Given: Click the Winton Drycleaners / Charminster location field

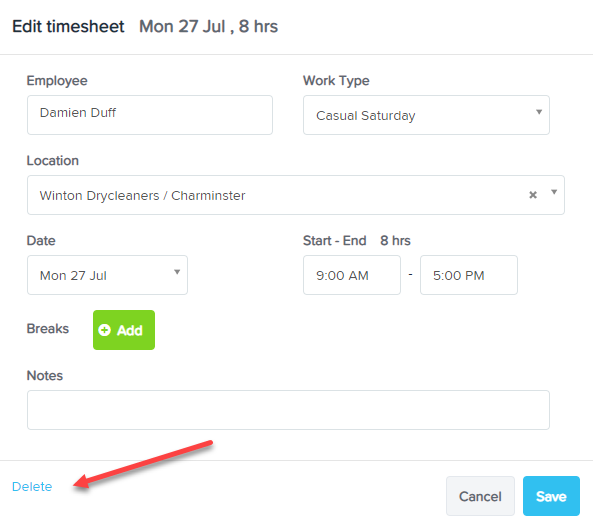Looking at the screenshot, I should [296, 195].
